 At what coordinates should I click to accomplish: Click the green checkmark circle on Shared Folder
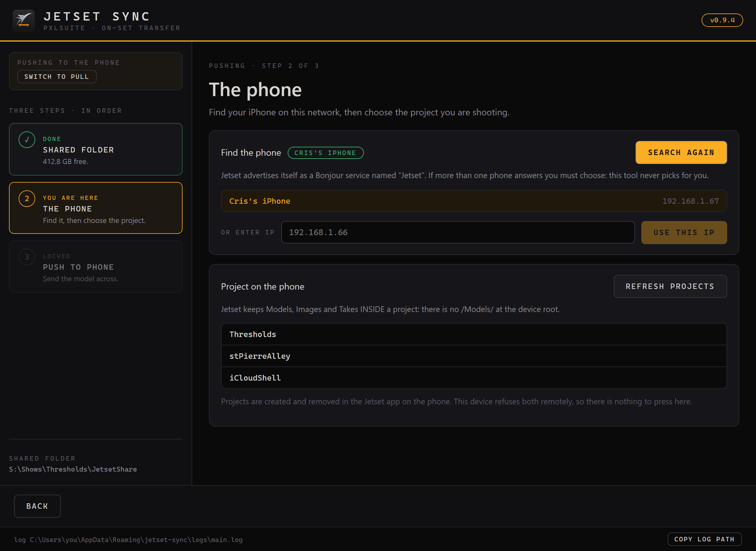(x=27, y=140)
